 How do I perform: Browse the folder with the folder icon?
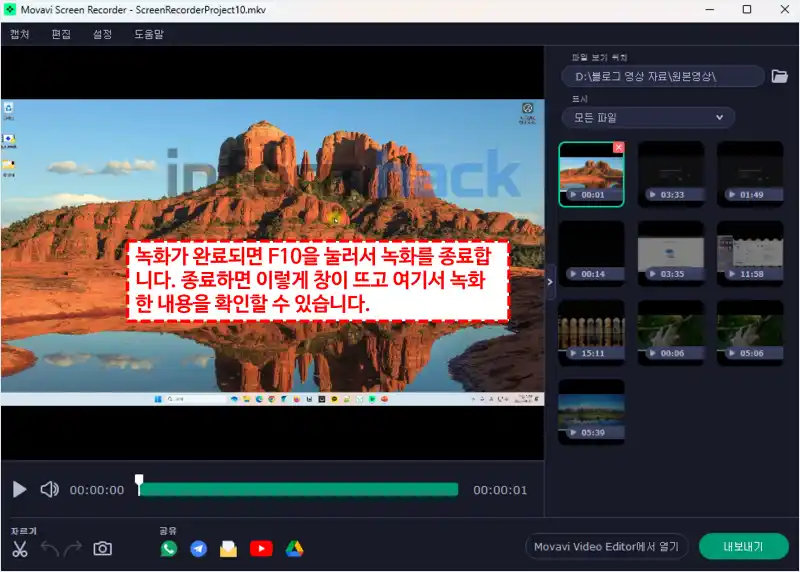[x=779, y=77]
